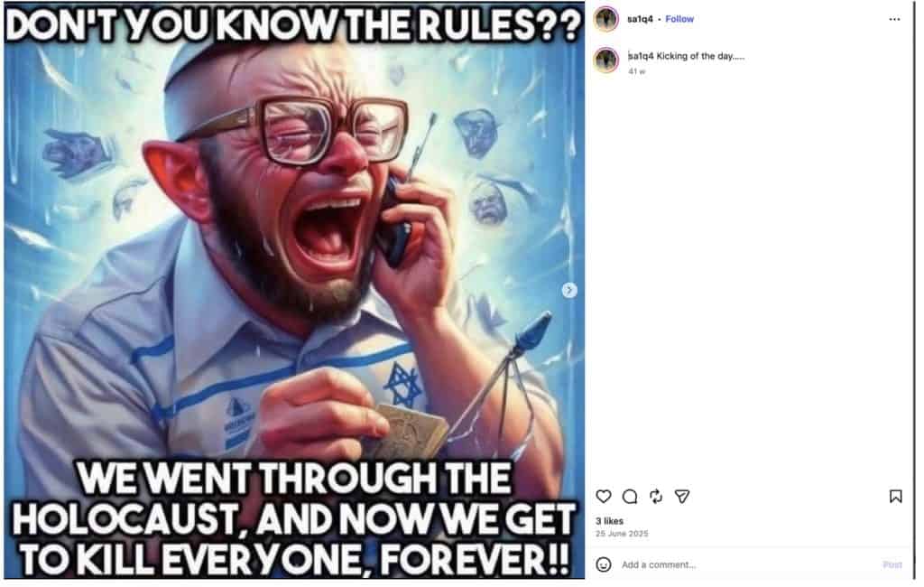Viewport: 924px width, 587px height.
Task: Click the avatar beside the caption
Action: [606, 61]
